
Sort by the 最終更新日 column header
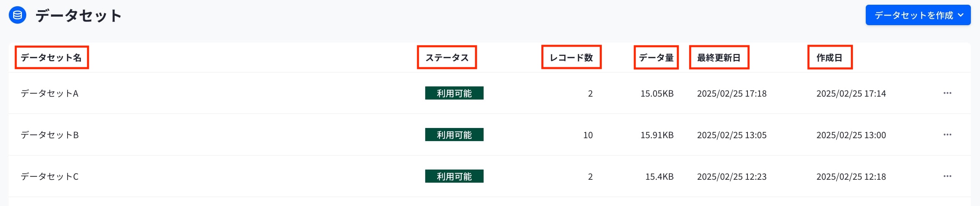pos(719,57)
